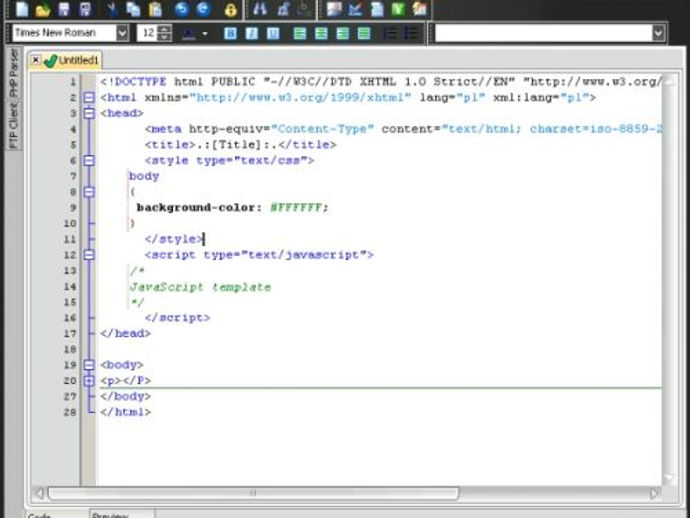Copy selection with the Copy icon
Screen dimensions: 690x518
(133, 9)
